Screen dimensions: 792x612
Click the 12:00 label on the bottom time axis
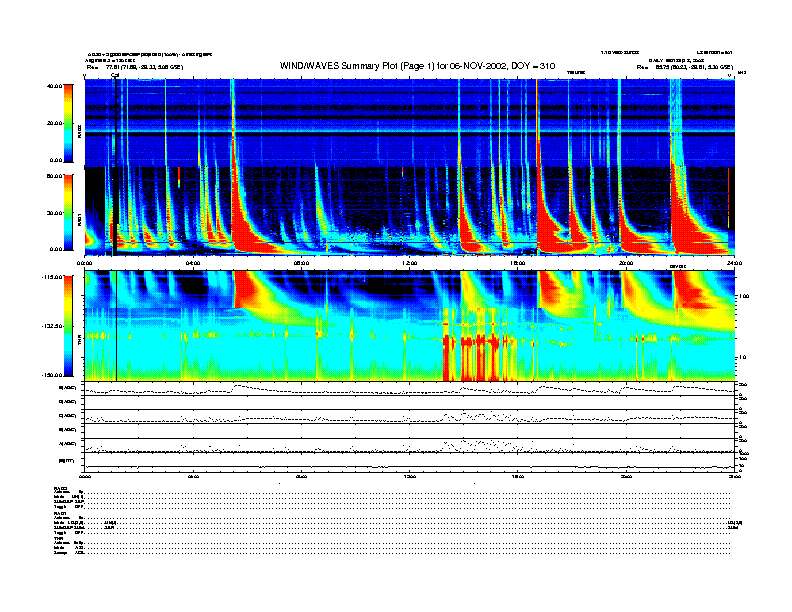click(410, 476)
